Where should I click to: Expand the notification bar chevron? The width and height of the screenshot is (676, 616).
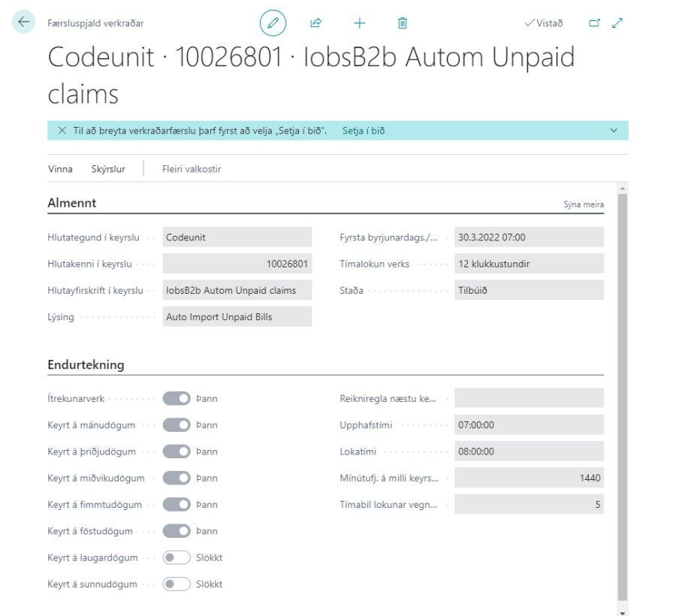click(x=614, y=131)
